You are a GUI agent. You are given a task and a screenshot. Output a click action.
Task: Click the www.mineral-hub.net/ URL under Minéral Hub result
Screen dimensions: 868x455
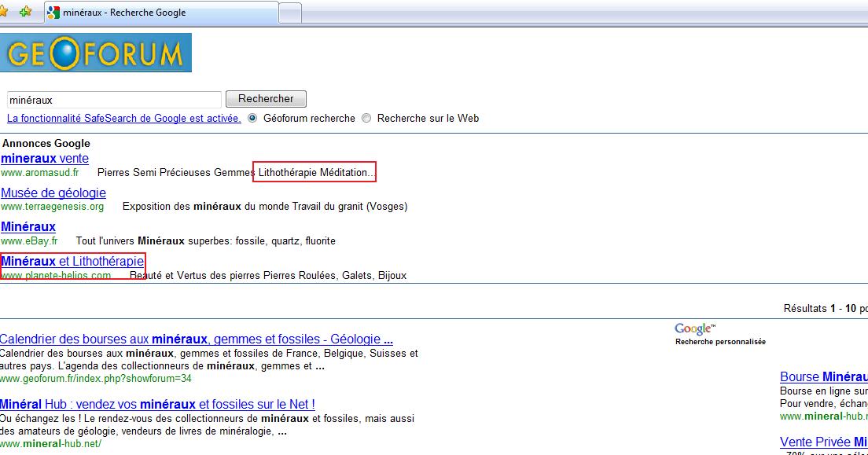[50, 443]
